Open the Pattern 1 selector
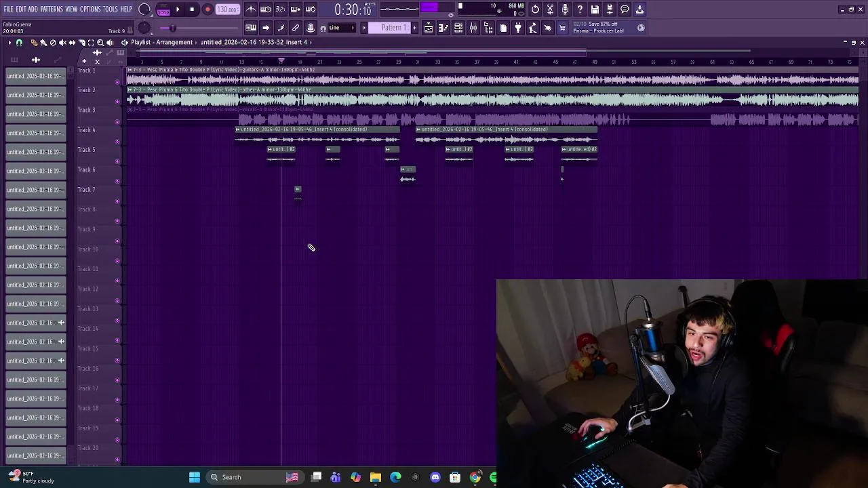The height and width of the screenshot is (488, 868). tap(389, 28)
